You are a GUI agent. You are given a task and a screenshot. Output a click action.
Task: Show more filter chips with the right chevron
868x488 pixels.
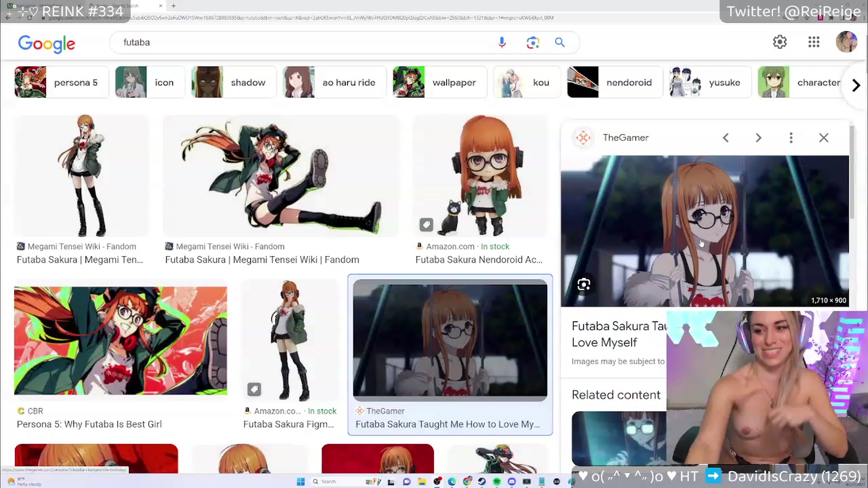pyautogui.click(x=856, y=85)
